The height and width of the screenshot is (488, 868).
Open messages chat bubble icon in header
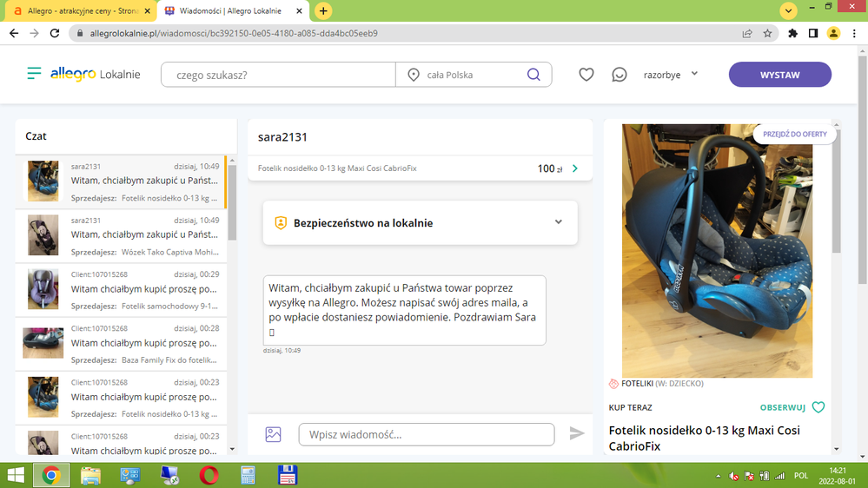click(x=620, y=75)
